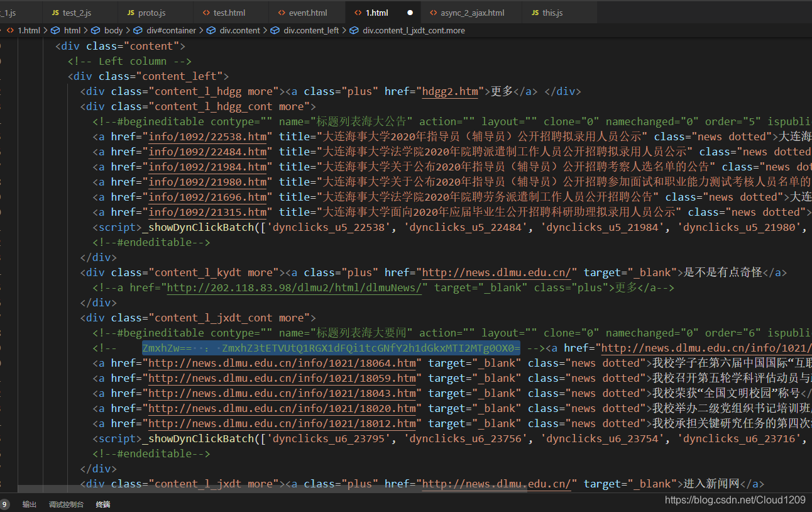Click the info/1021/18043.htm link
This screenshot has height=512, width=812.
click(x=282, y=394)
